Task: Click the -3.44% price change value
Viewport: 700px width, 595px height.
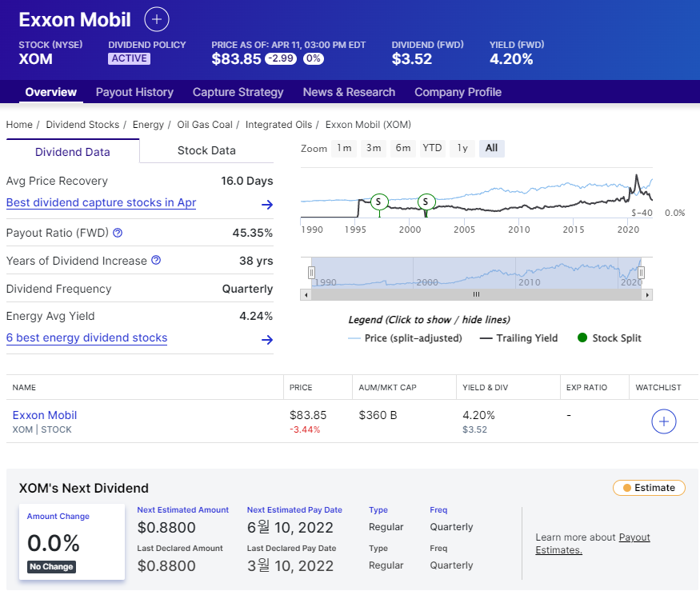Action: point(305,429)
